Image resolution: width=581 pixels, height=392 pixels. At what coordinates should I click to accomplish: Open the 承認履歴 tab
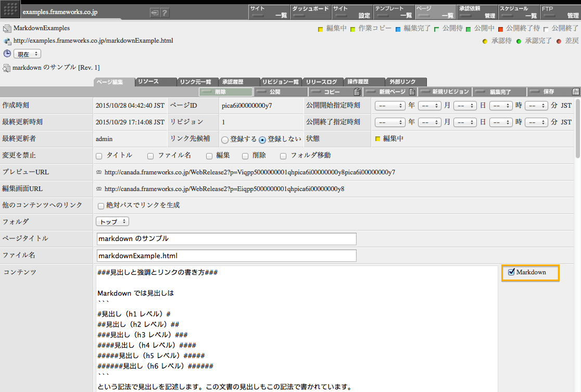pyautogui.click(x=239, y=82)
